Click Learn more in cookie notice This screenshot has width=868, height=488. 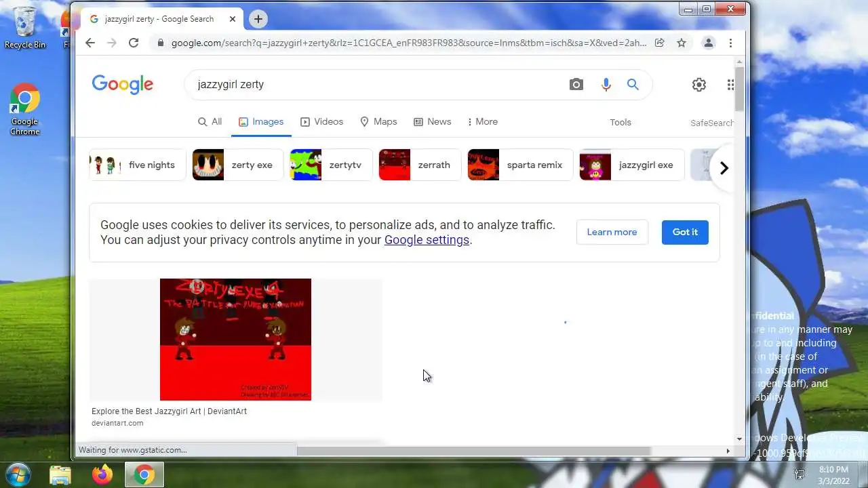pyautogui.click(x=612, y=232)
